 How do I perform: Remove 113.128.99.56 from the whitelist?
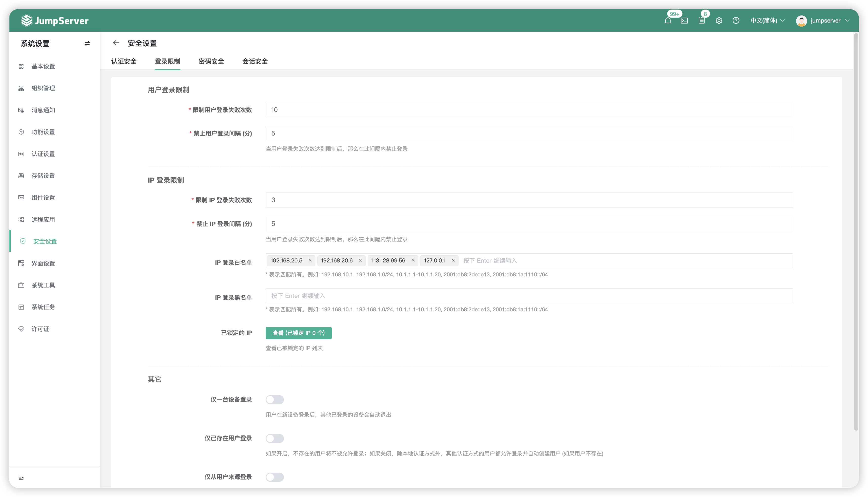[x=413, y=260]
